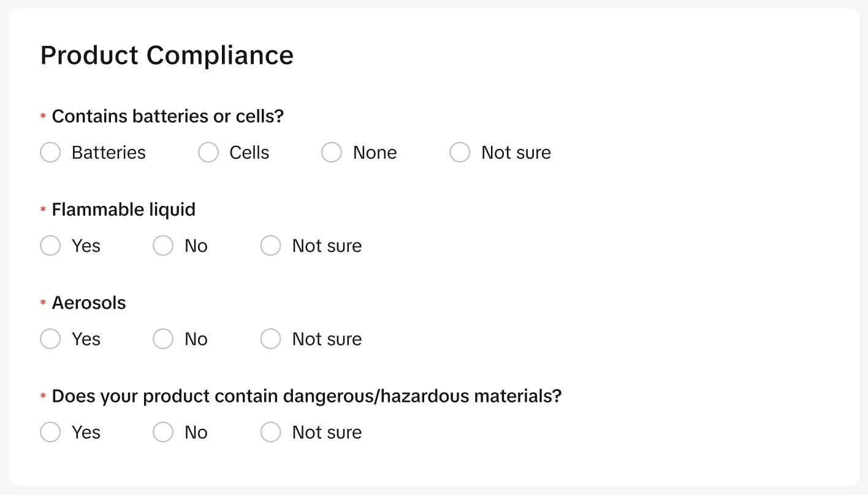
Task: Choose the Cells radio option
Action: (x=208, y=153)
